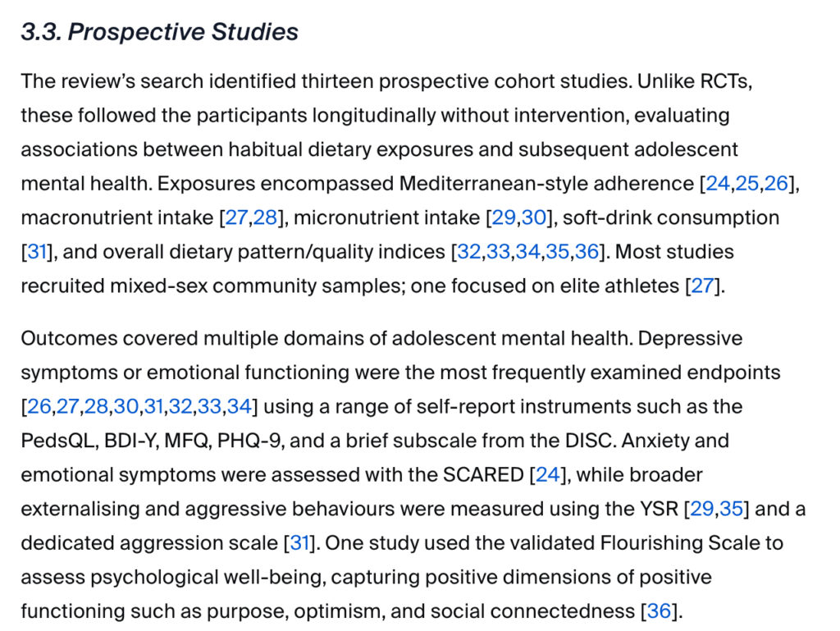The image size is (840, 631).
Task: Open citation 26 following Mediterranean-style adherence
Action: point(776,184)
